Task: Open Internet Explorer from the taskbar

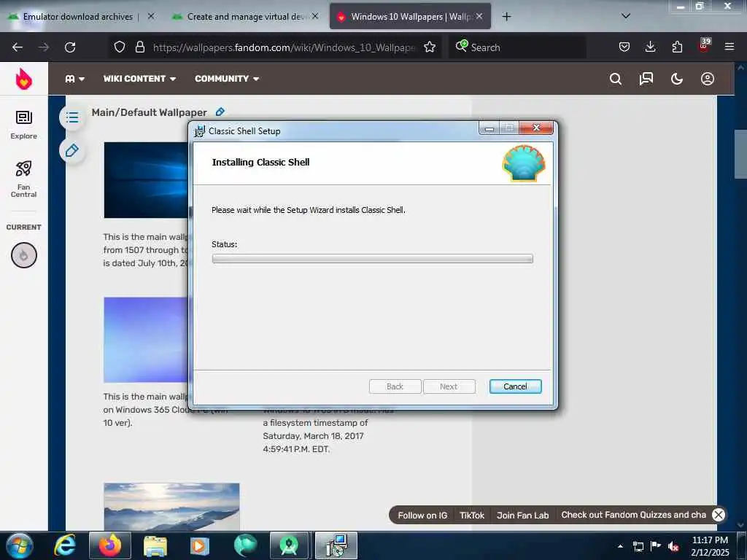Action: tap(65, 545)
